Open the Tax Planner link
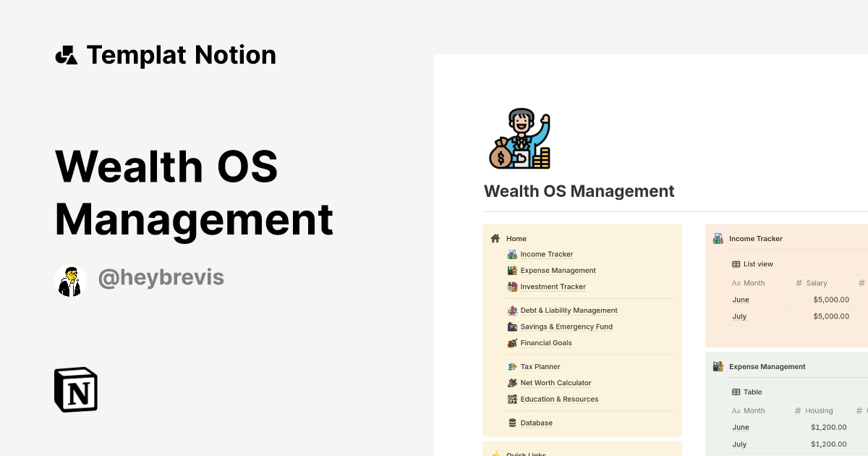 coord(540,366)
